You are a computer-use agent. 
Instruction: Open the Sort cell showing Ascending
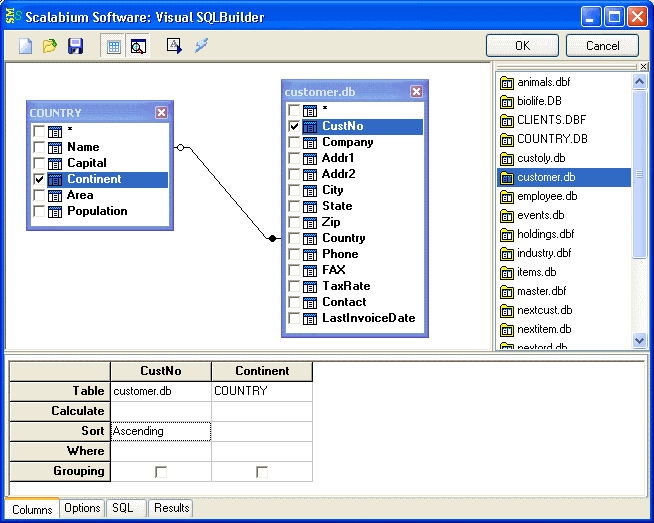point(161,431)
